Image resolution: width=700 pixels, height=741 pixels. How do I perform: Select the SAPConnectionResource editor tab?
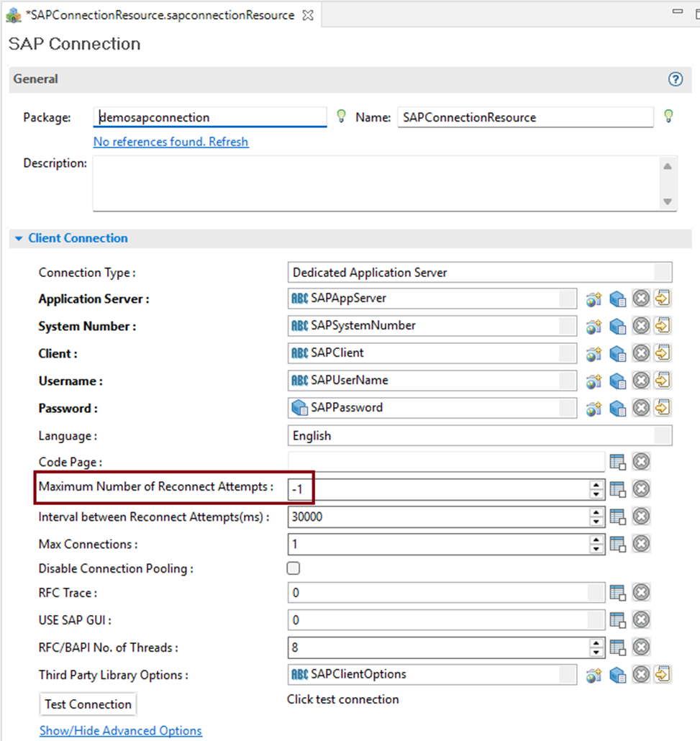point(159,15)
